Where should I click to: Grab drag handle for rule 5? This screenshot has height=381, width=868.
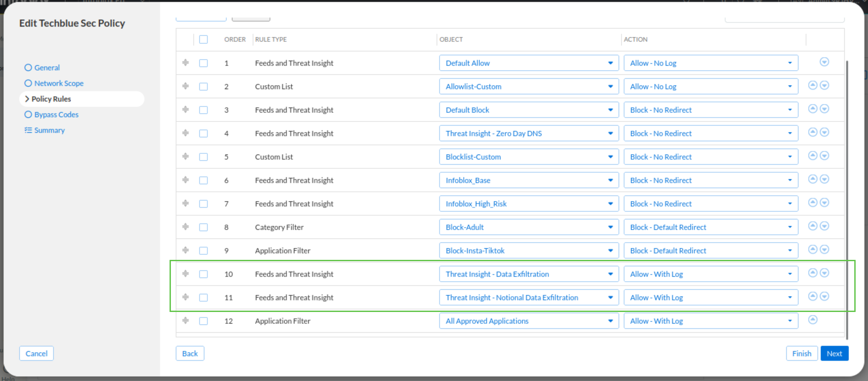tap(185, 157)
